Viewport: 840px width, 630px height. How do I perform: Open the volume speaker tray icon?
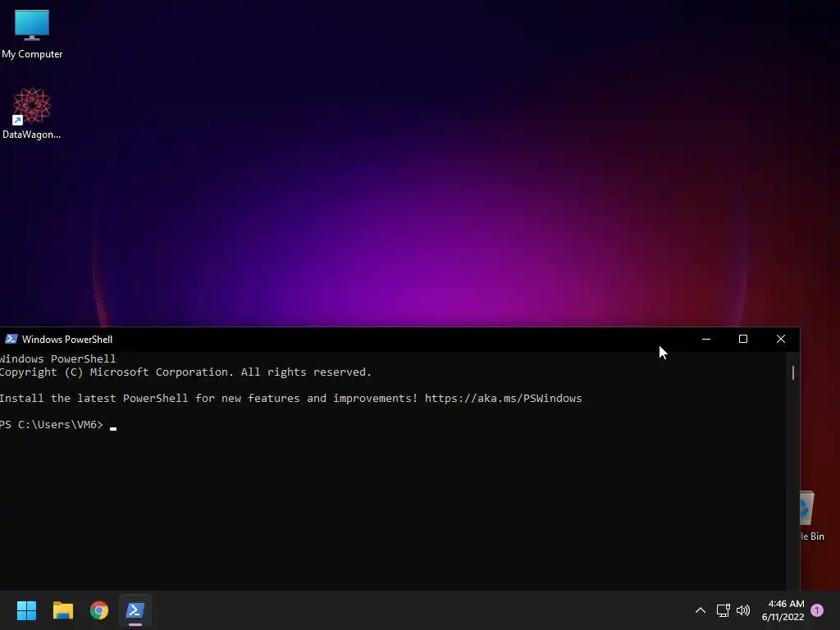pyautogui.click(x=743, y=610)
